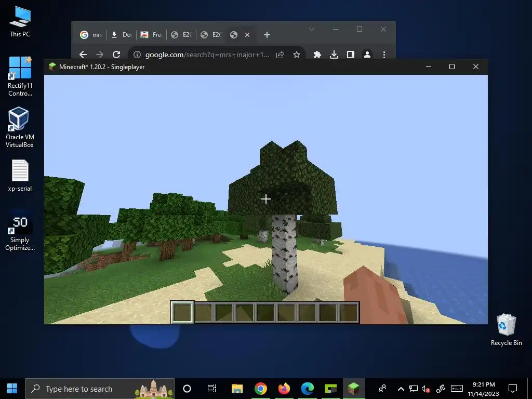Open the Recycle Bin
Screen dimensions: 532x399
click(506, 330)
